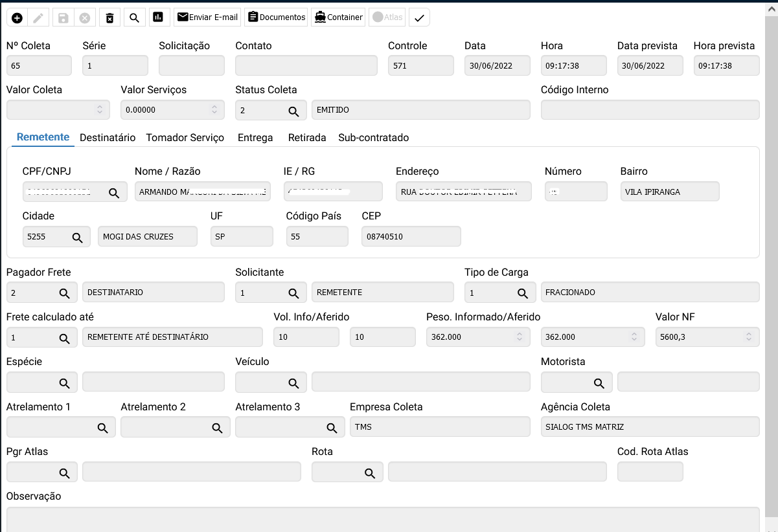The image size is (778, 532).
Task: Click the Enviar E-mail button
Action: tap(207, 17)
